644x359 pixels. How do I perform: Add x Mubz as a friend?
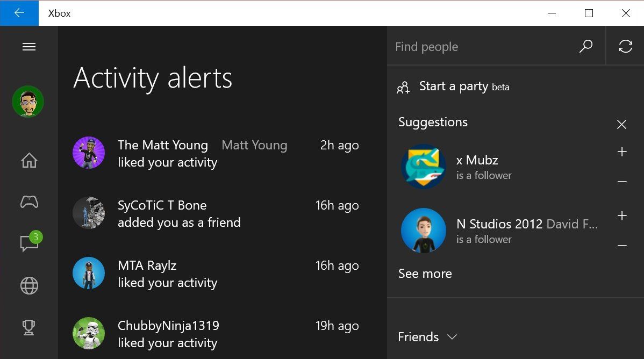point(621,152)
